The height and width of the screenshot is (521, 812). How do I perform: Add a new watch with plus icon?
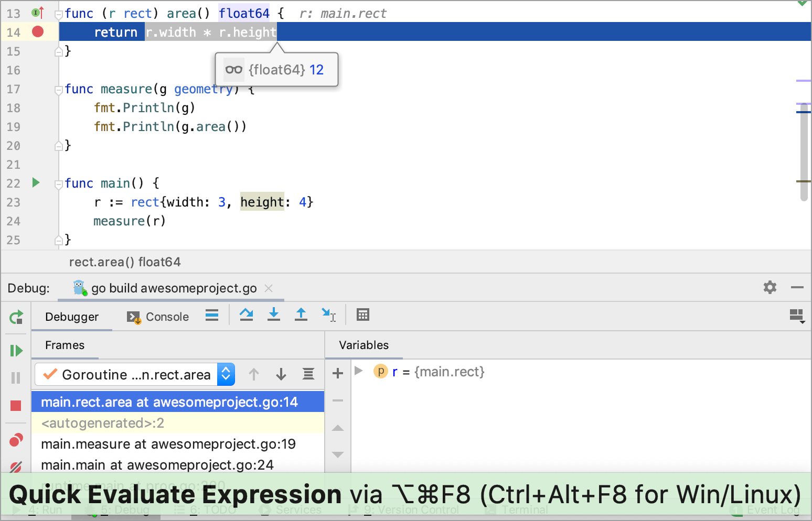[338, 373]
